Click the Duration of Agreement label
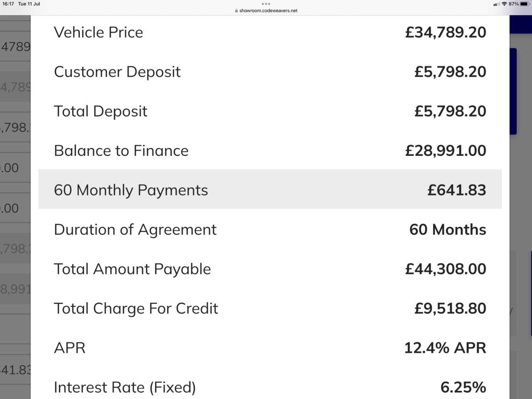The width and height of the screenshot is (532, 399). (135, 230)
